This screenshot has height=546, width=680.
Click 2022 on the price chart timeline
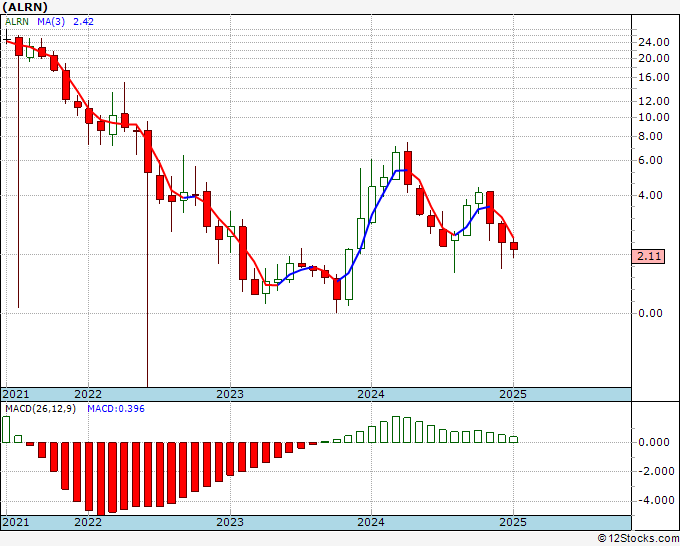coord(88,394)
